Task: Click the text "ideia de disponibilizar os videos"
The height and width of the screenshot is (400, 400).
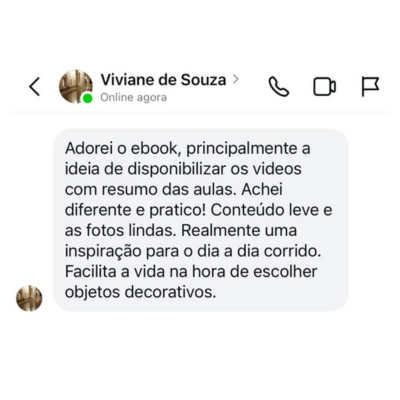Action: (183, 169)
